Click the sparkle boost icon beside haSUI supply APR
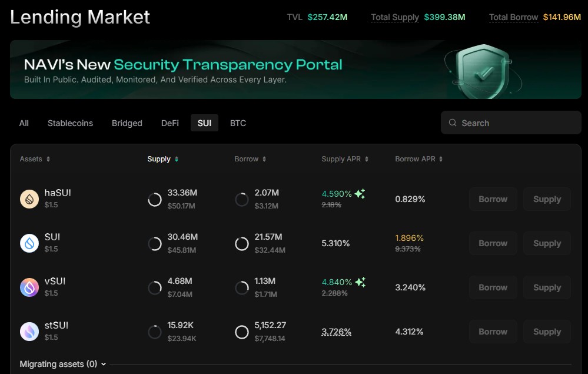This screenshot has height=374, width=588. [360, 193]
